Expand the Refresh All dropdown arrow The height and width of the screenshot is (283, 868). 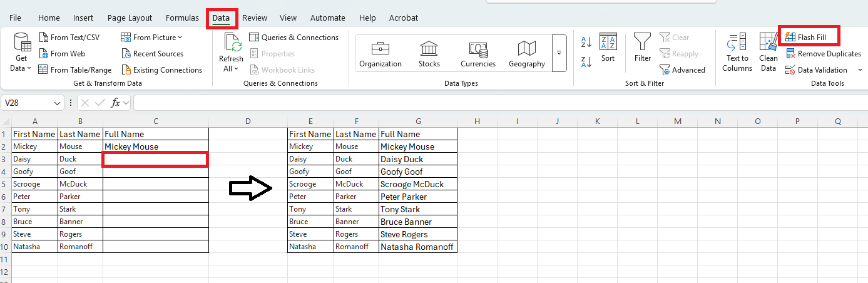[x=237, y=68]
